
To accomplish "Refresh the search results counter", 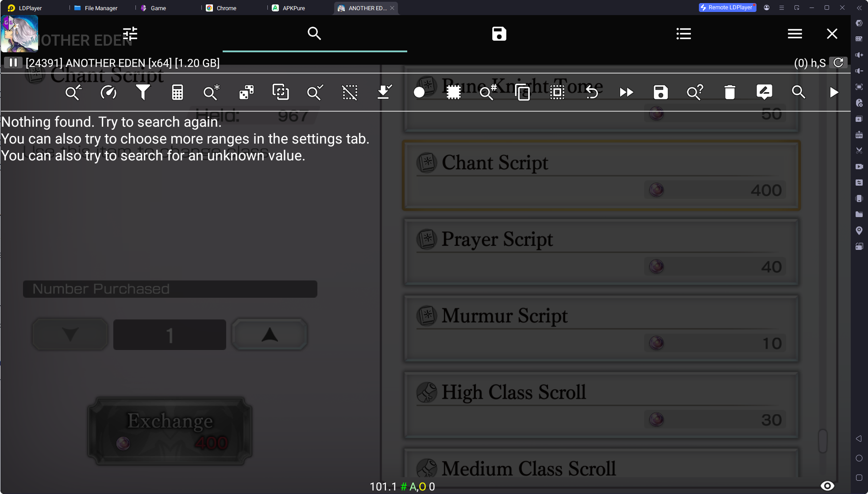I will point(838,63).
